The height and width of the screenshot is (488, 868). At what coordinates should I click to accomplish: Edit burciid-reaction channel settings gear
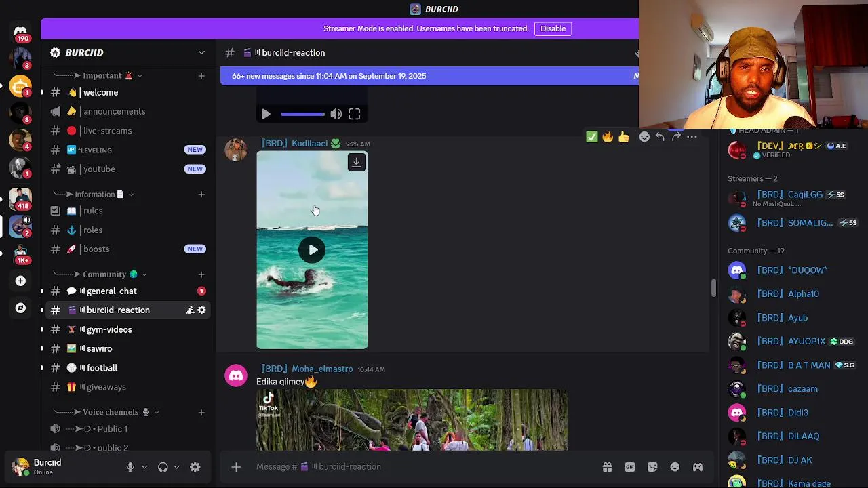click(x=201, y=310)
